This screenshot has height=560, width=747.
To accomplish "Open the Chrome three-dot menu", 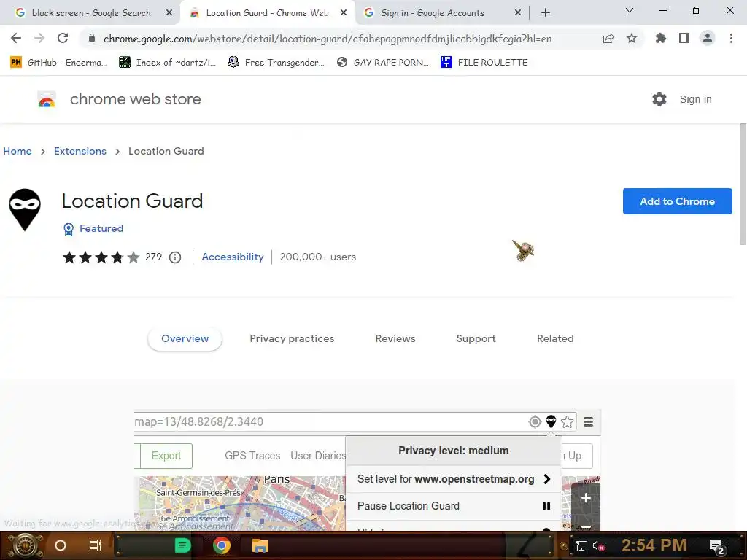I will coord(731,38).
